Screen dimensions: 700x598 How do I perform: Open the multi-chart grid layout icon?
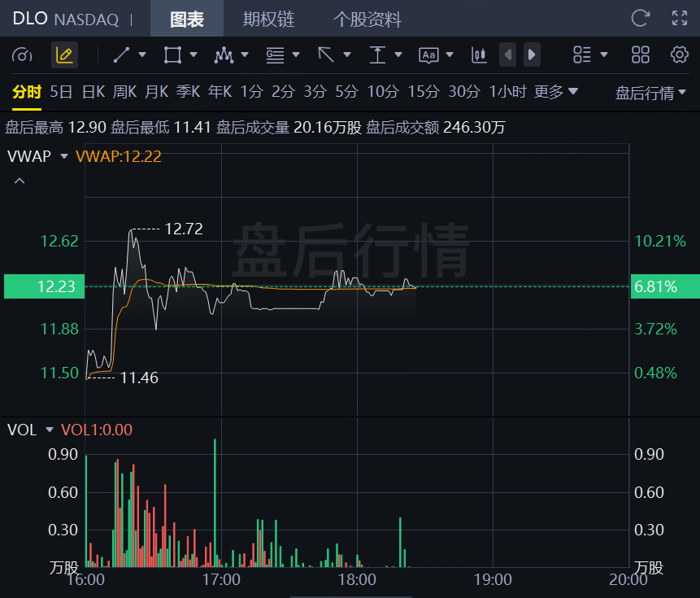click(x=640, y=55)
